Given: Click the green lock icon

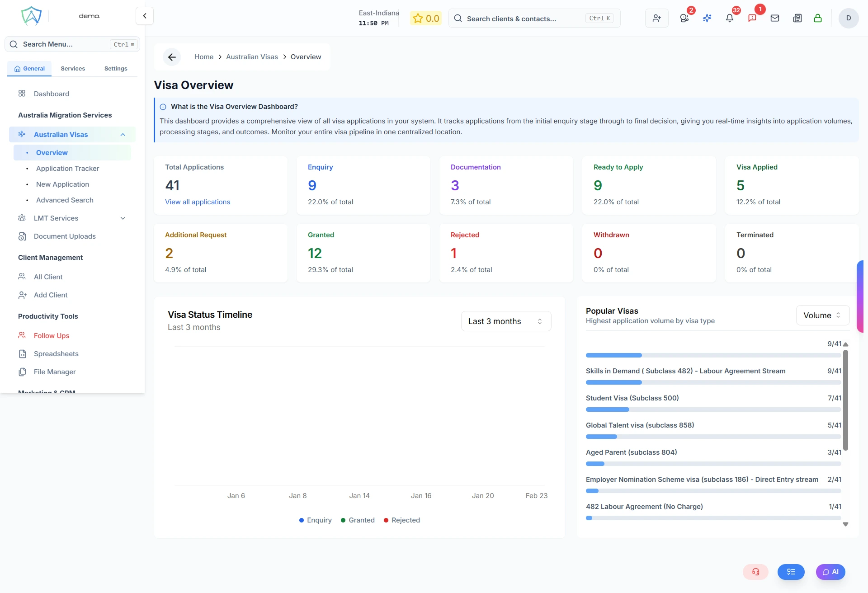Looking at the screenshot, I should [x=818, y=18].
